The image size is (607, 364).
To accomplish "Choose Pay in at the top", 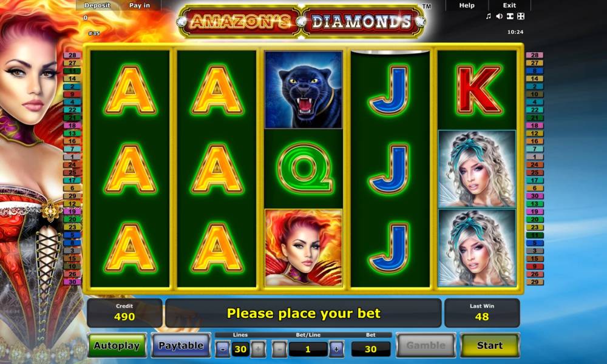I will 140,5.
